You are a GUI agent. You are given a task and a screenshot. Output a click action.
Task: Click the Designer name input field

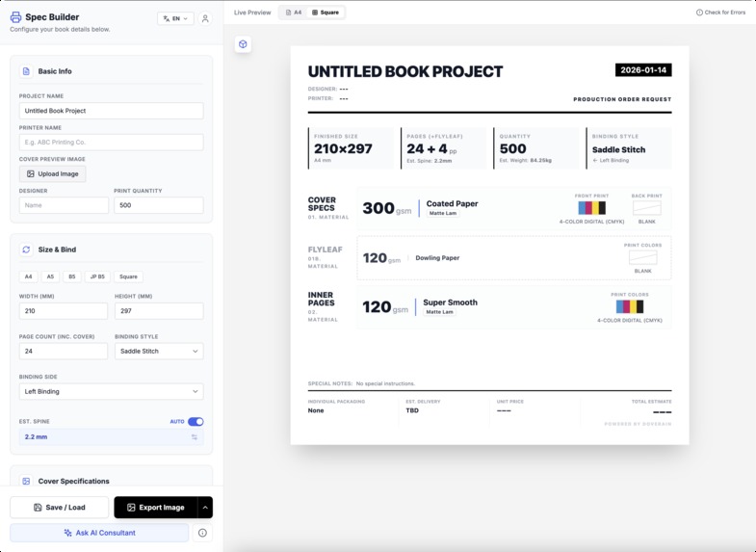pos(65,205)
